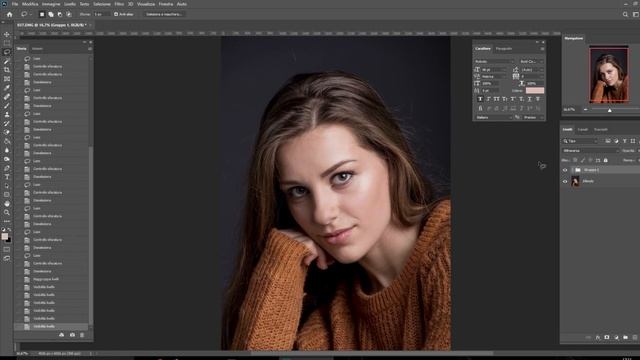
Task: Hide the Sfondo layer
Action: 565,182
